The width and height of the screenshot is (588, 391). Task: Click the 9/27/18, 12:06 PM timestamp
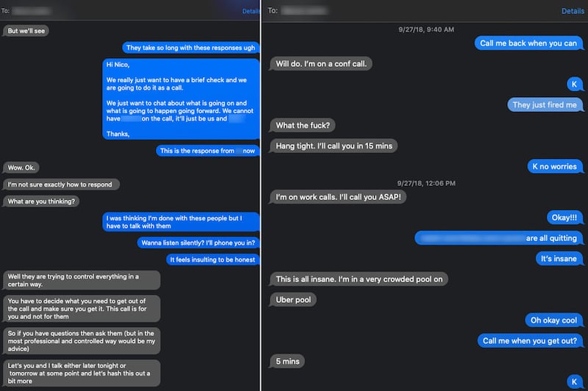[425, 183]
